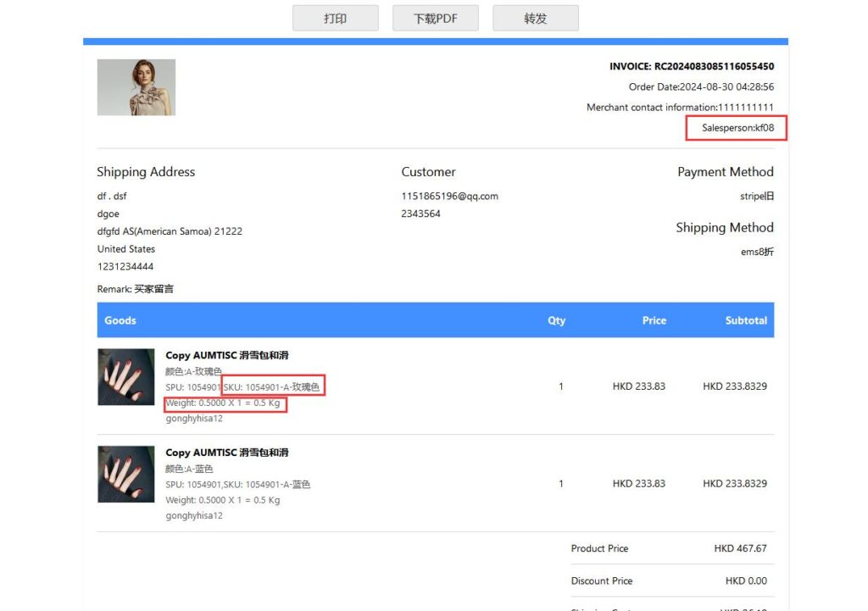Click the 打印 print button
The width and height of the screenshot is (868, 611).
[x=336, y=19]
